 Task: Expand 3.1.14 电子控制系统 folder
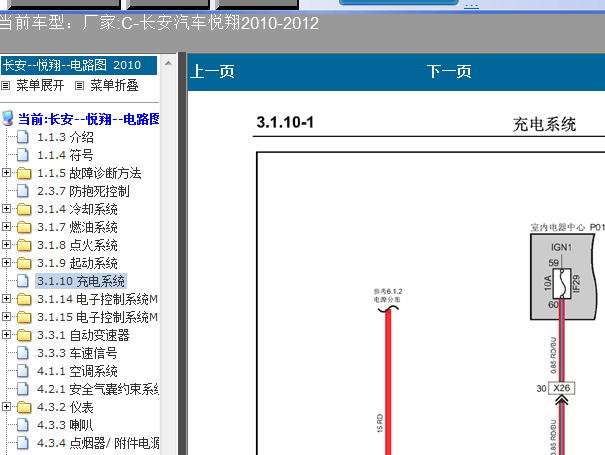click(6, 298)
